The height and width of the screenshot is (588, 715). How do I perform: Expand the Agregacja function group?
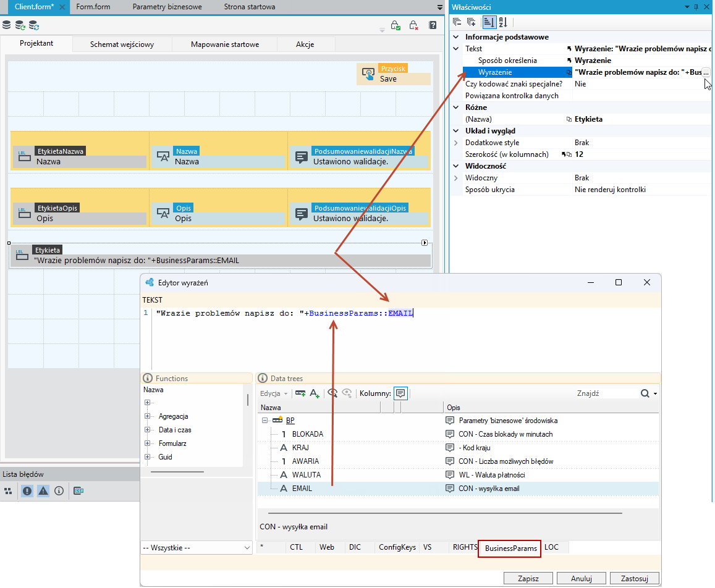(147, 416)
